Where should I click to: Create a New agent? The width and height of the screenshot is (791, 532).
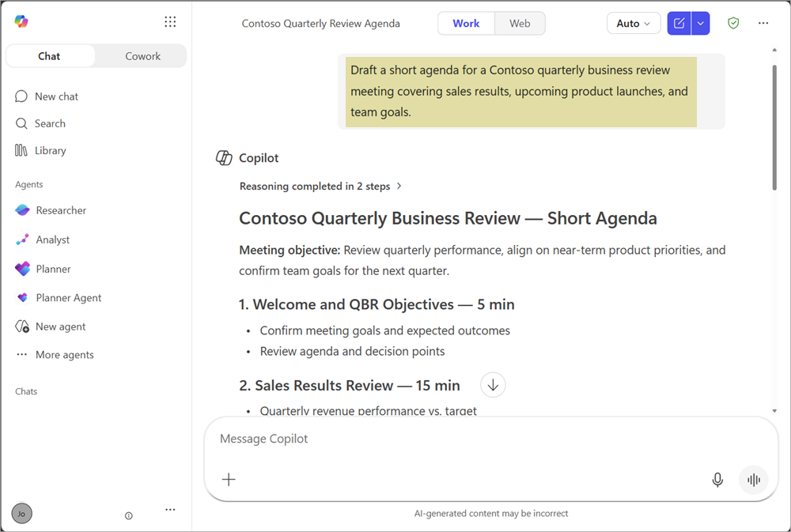tap(51, 326)
